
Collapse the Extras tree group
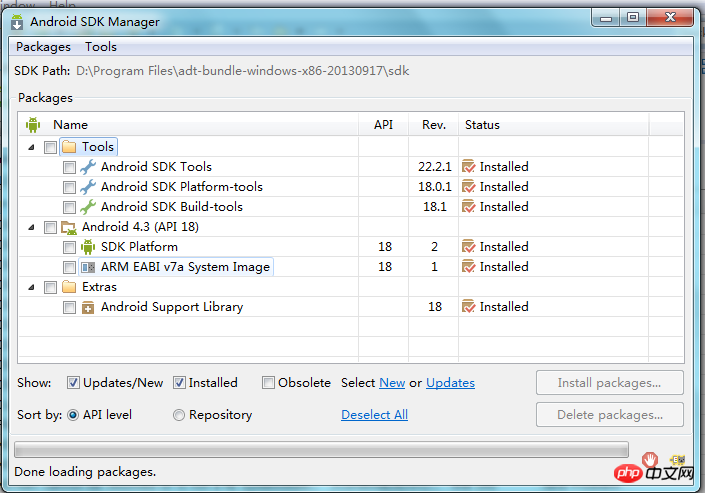point(30,287)
